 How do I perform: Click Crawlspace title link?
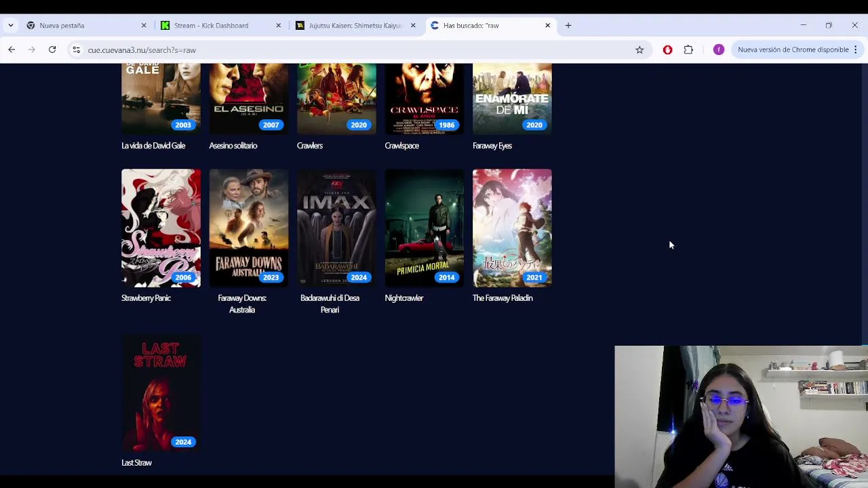(402, 146)
